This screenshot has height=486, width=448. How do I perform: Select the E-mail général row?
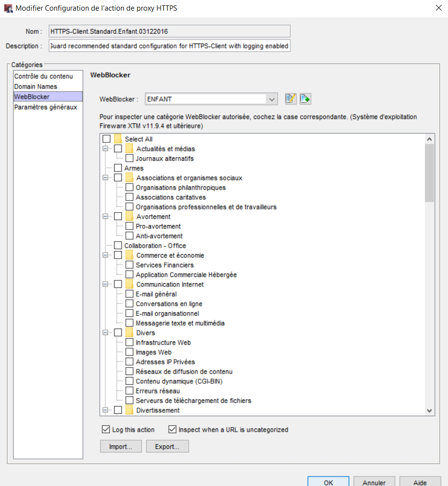(x=156, y=294)
